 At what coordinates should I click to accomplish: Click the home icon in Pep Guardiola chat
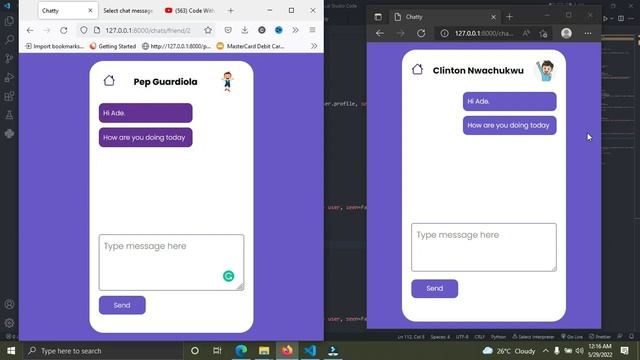point(109,81)
